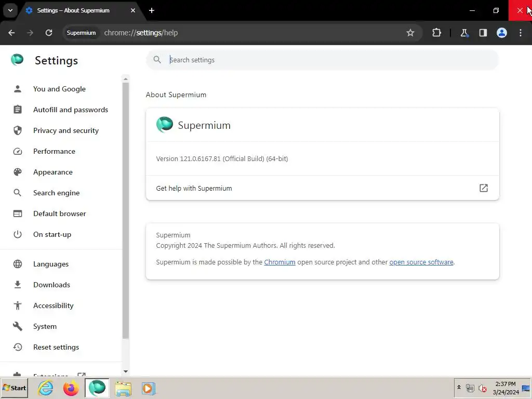
Task: Click the Supermium site chip in address bar
Action: (x=81, y=33)
